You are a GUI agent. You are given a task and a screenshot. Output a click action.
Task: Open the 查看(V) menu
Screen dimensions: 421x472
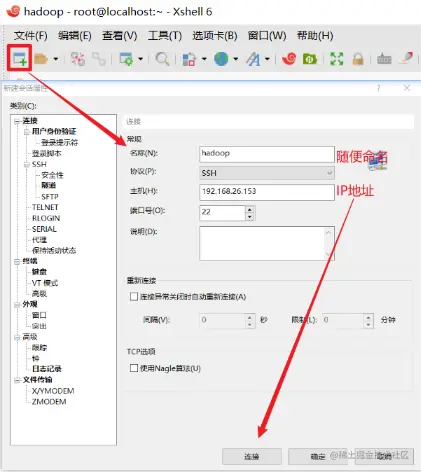pos(120,35)
